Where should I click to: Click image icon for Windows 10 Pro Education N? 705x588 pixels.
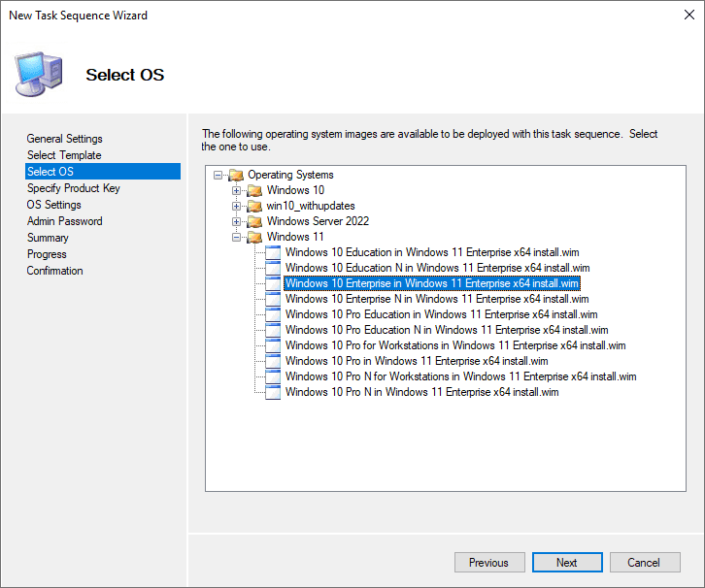tap(273, 330)
